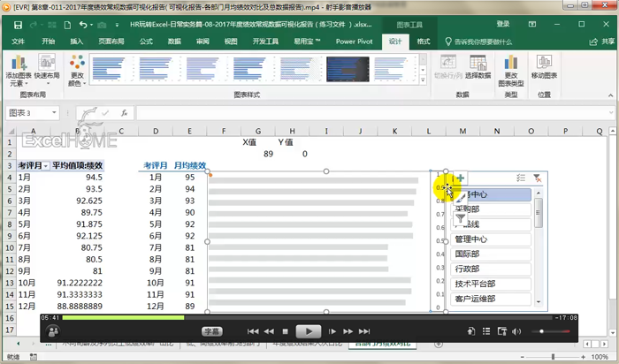
Task: Switch to the Power Pivot ribbon tab
Action: pyautogui.click(x=353, y=41)
